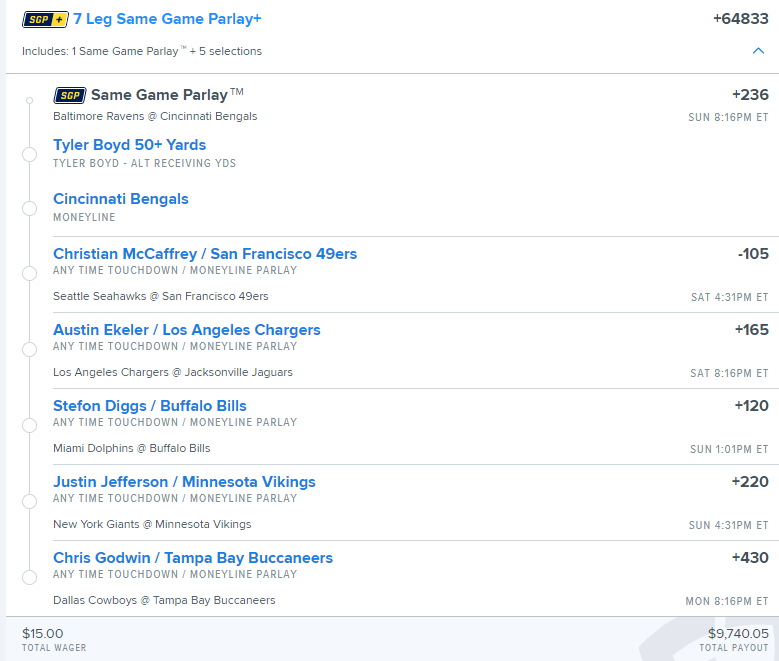
Task: Click the SGP+ badge icon
Action: click(x=45, y=19)
